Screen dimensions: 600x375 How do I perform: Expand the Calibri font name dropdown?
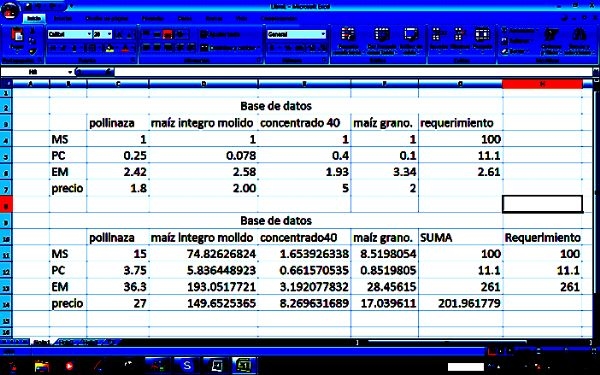[x=89, y=34]
